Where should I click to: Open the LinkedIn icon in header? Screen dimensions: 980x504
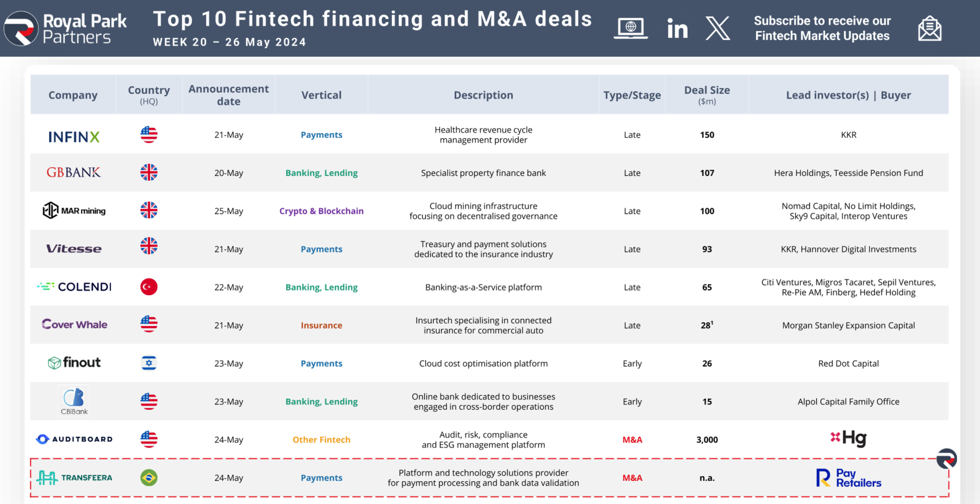(x=677, y=28)
